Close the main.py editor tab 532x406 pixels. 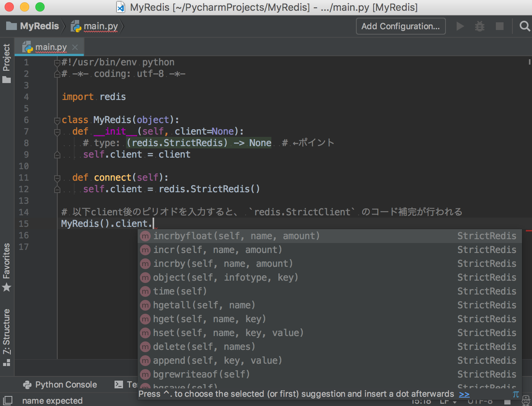click(75, 47)
